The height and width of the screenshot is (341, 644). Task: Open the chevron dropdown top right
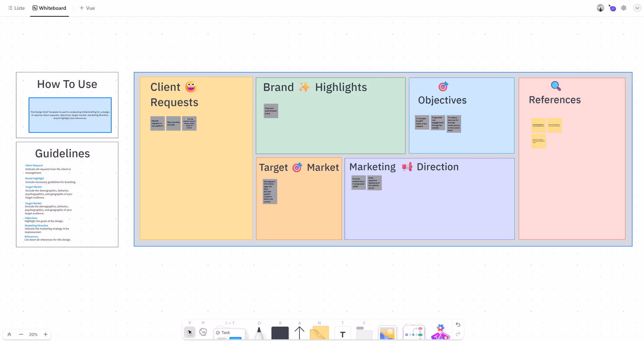[x=637, y=8]
